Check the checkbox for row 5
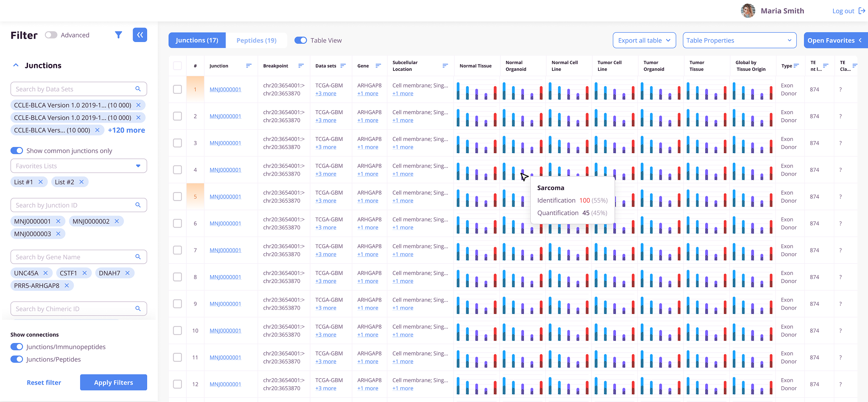 click(178, 197)
